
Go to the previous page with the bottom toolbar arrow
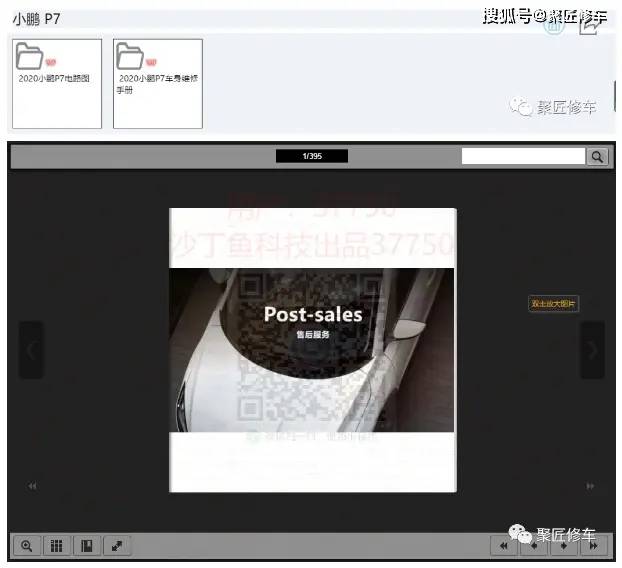click(534, 546)
